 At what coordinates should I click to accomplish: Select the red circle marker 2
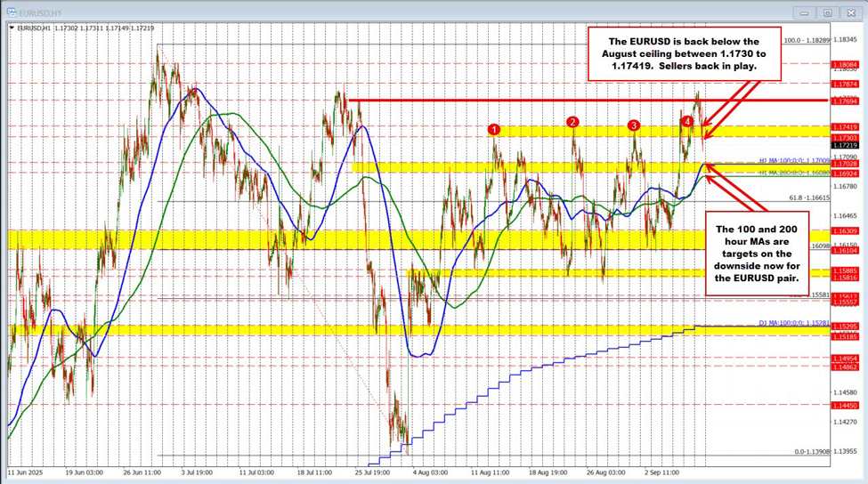point(573,122)
